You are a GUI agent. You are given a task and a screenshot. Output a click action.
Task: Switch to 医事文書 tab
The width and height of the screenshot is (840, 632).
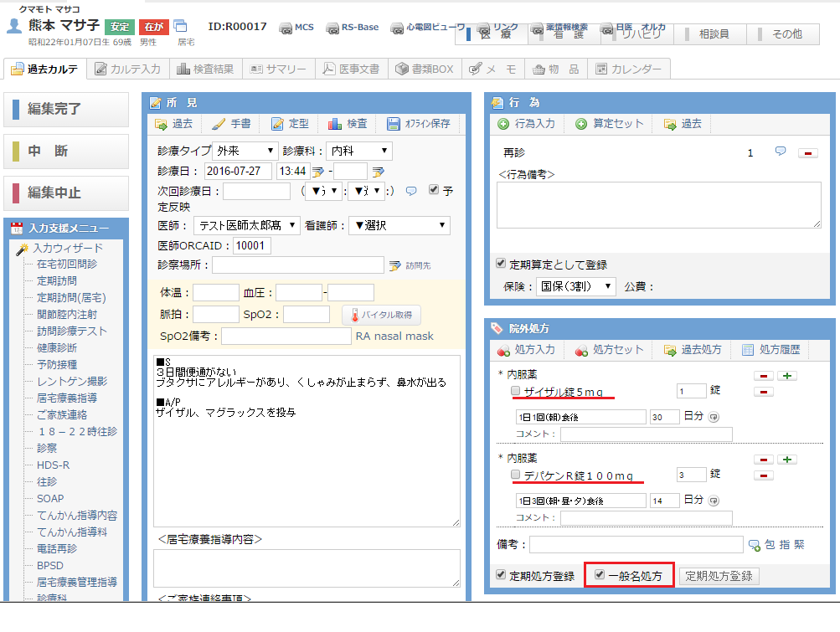(x=352, y=69)
